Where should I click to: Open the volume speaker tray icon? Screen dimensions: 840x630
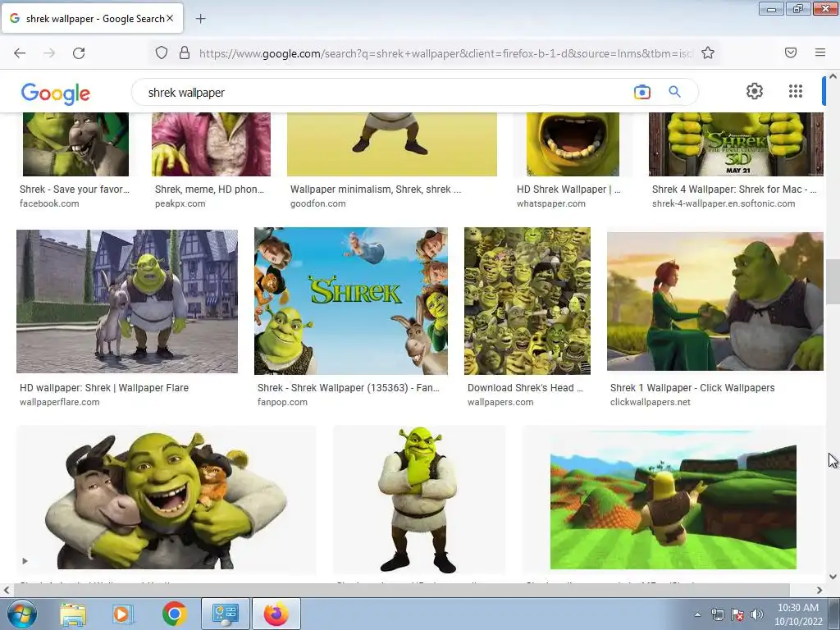tap(757, 614)
